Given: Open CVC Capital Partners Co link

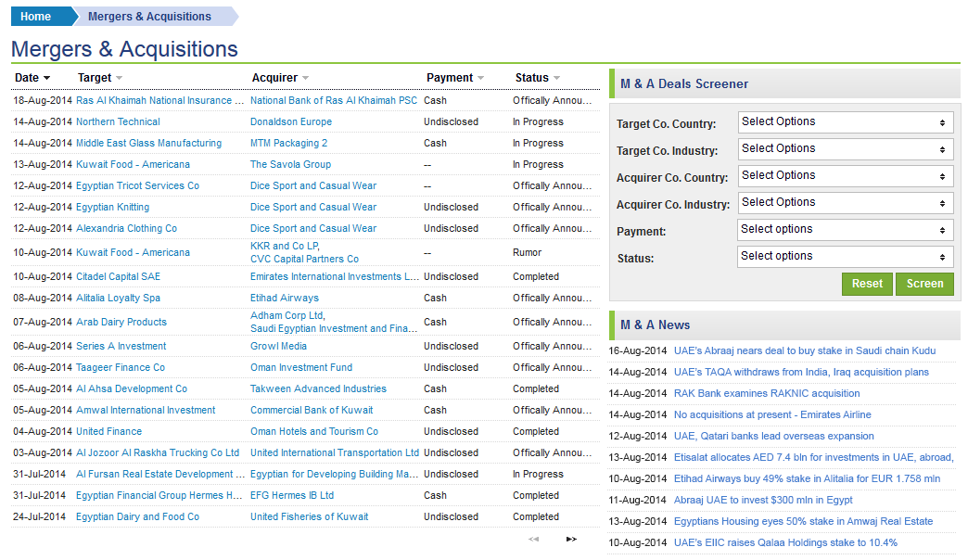Looking at the screenshot, I should pyautogui.click(x=304, y=260).
